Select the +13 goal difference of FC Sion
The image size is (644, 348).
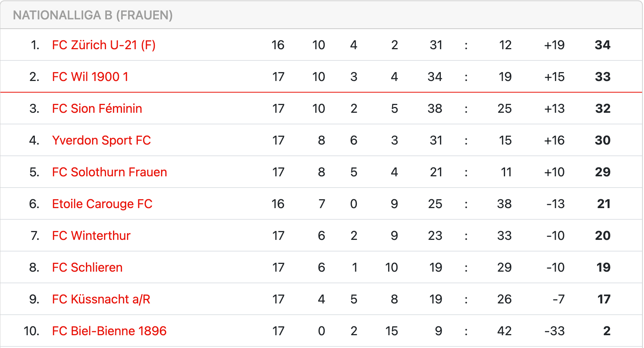pos(555,109)
